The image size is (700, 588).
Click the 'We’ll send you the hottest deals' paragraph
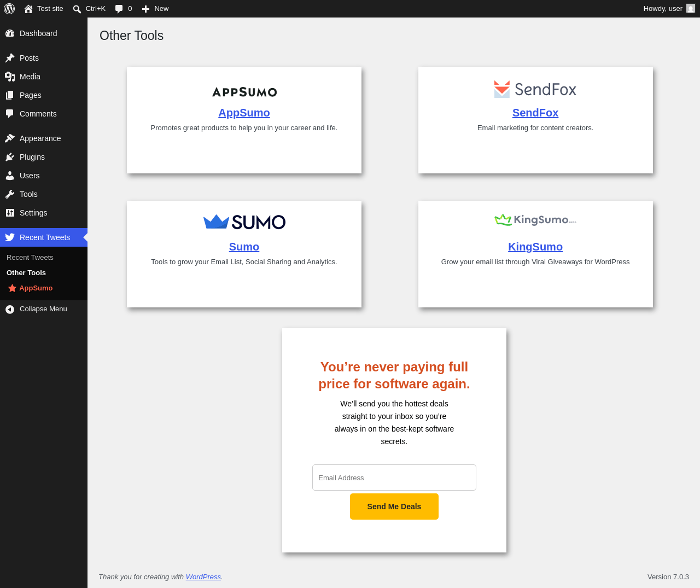[394, 423]
